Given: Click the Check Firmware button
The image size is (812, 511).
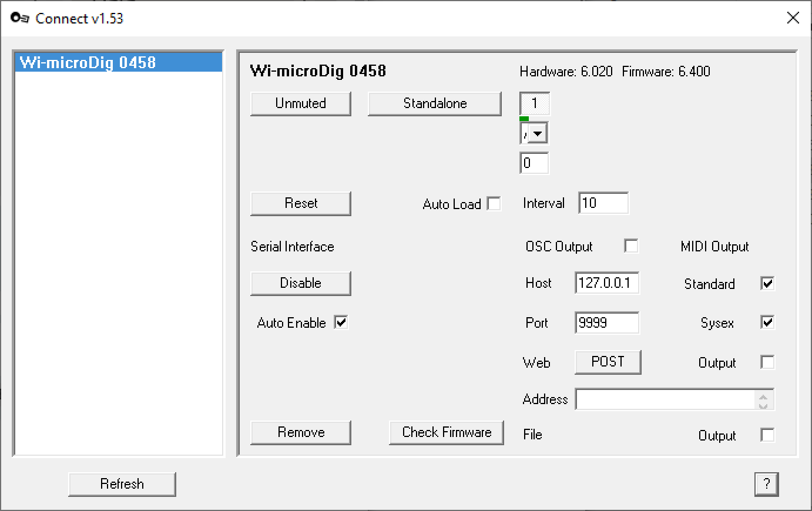Looking at the screenshot, I should [x=447, y=432].
